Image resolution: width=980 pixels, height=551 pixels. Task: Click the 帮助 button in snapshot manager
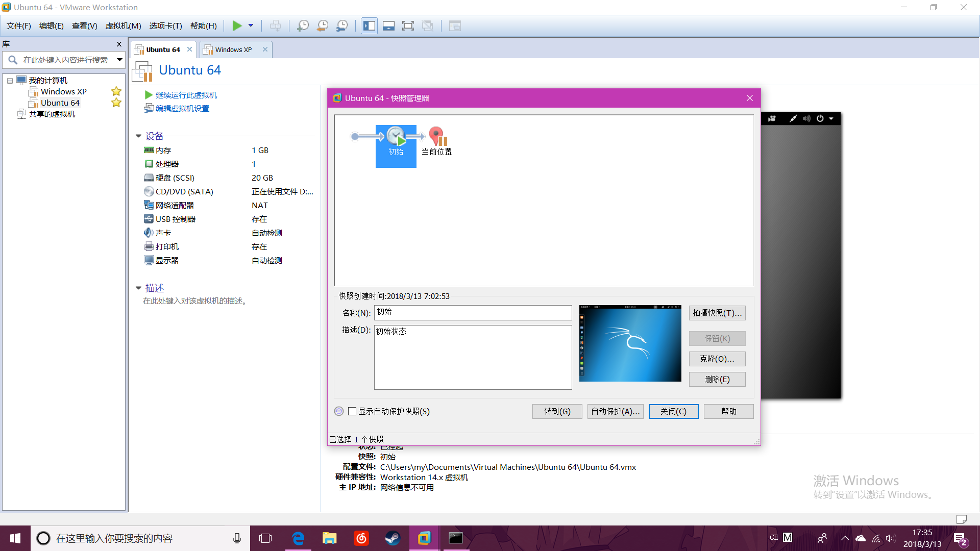point(729,411)
